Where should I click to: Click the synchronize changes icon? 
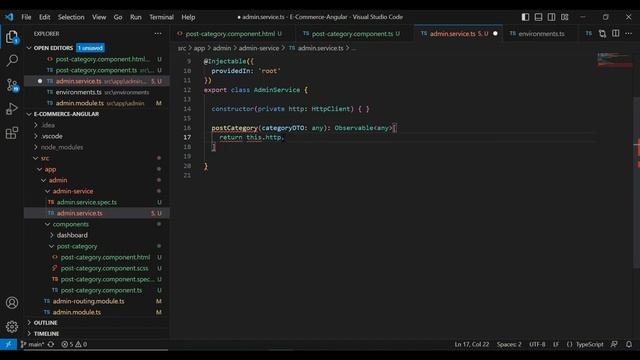click(51, 344)
